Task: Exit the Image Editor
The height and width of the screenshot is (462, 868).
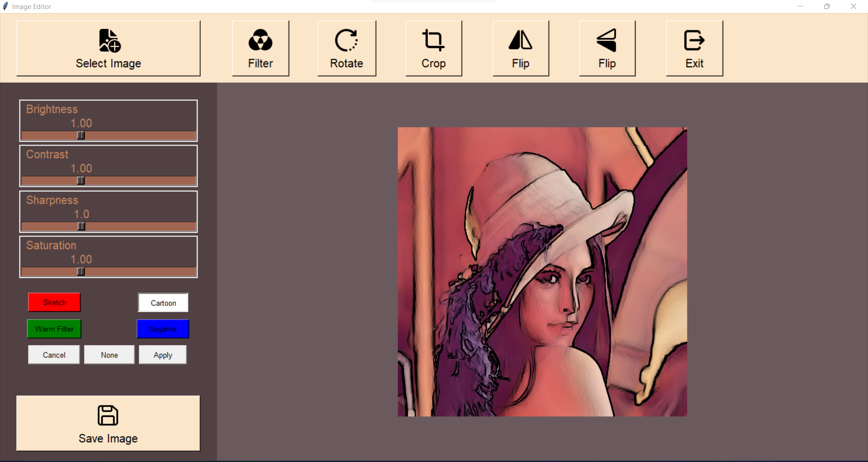Action: tap(694, 47)
